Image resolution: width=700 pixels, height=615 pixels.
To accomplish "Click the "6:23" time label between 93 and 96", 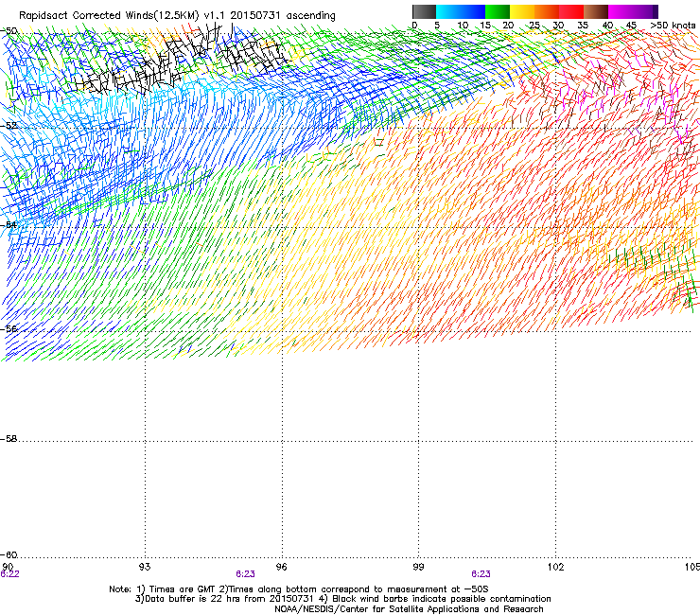I will click(x=246, y=574).
